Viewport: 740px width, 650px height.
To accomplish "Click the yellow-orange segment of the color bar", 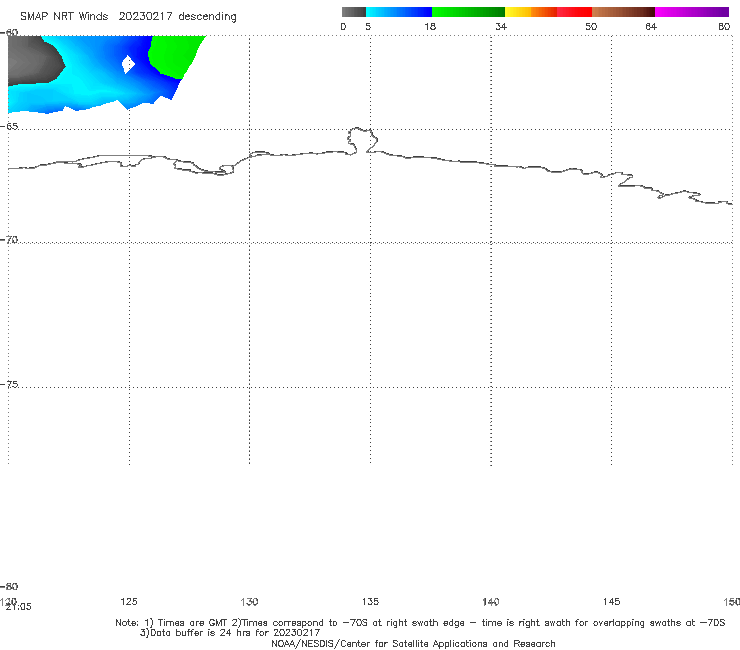I will [x=531, y=12].
